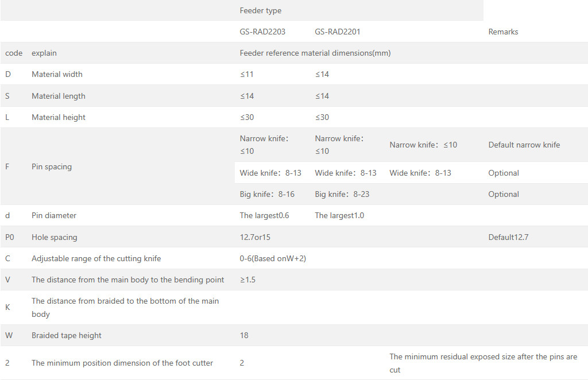588x380 pixels.
Task: Click the 'Pin spacing' row label
Action: point(52,167)
